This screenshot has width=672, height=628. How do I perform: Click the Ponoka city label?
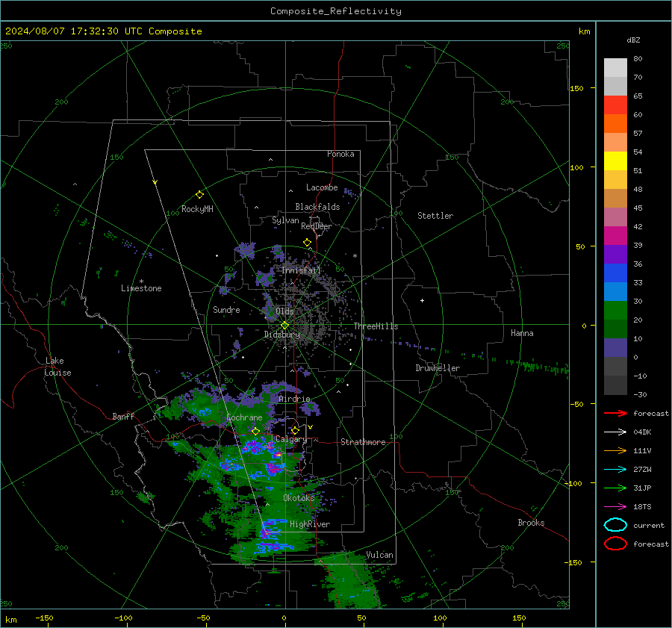340,154
